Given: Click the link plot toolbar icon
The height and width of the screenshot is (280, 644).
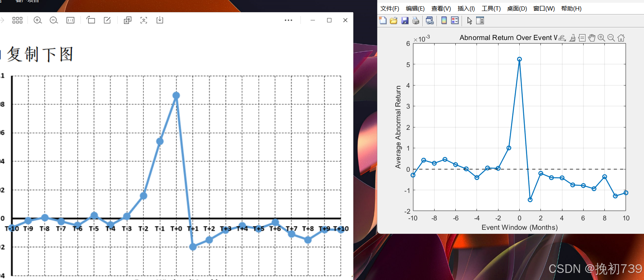Looking at the screenshot, I should 430,20.
